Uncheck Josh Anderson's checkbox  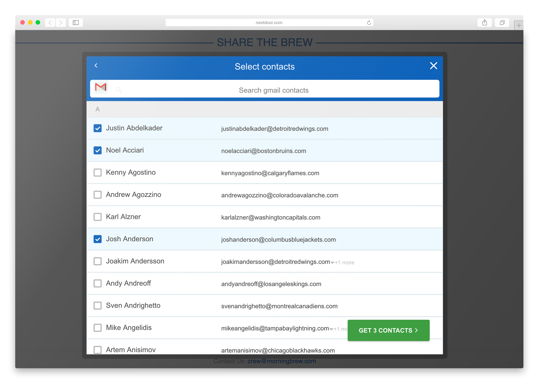pyautogui.click(x=98, y=239)
